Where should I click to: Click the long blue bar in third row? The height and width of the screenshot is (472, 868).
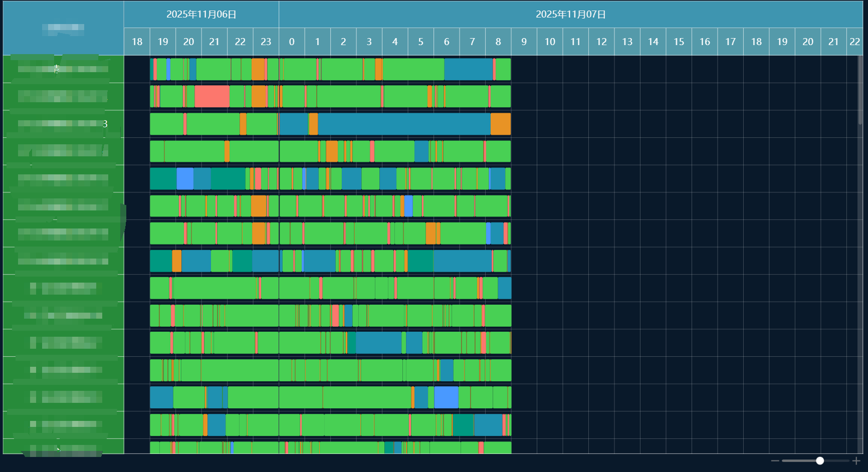(403, 124)
